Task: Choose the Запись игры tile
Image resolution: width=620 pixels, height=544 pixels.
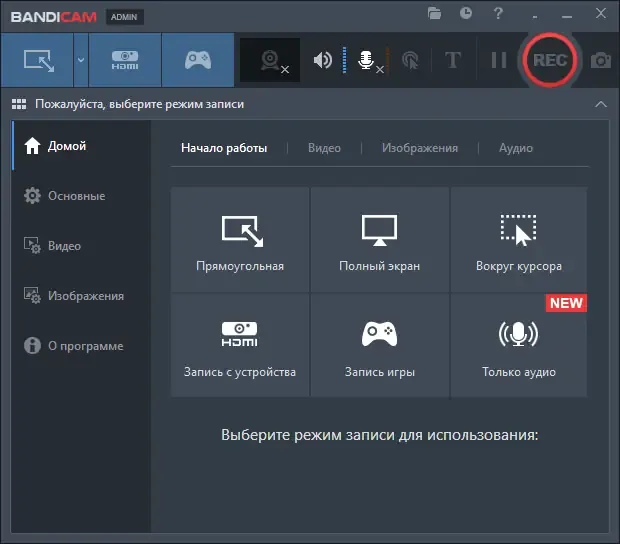Action: pyautogui.click(x=380, y=345)
